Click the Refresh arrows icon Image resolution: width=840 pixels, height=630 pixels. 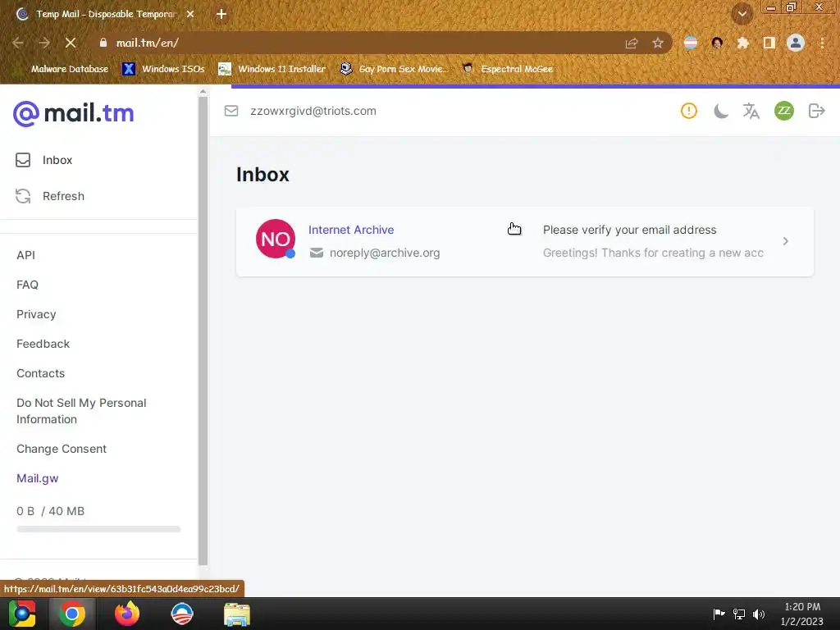pos(23,196)
